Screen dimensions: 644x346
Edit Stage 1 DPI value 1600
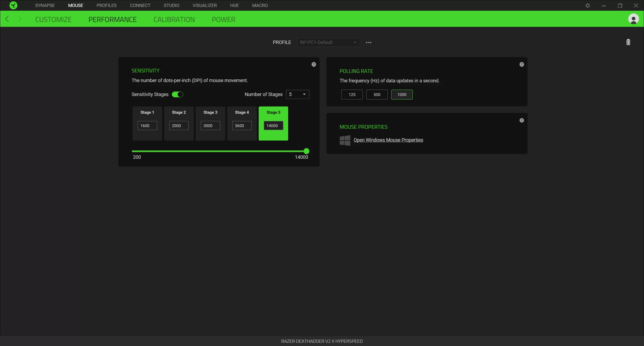click(x=147, y=126)
